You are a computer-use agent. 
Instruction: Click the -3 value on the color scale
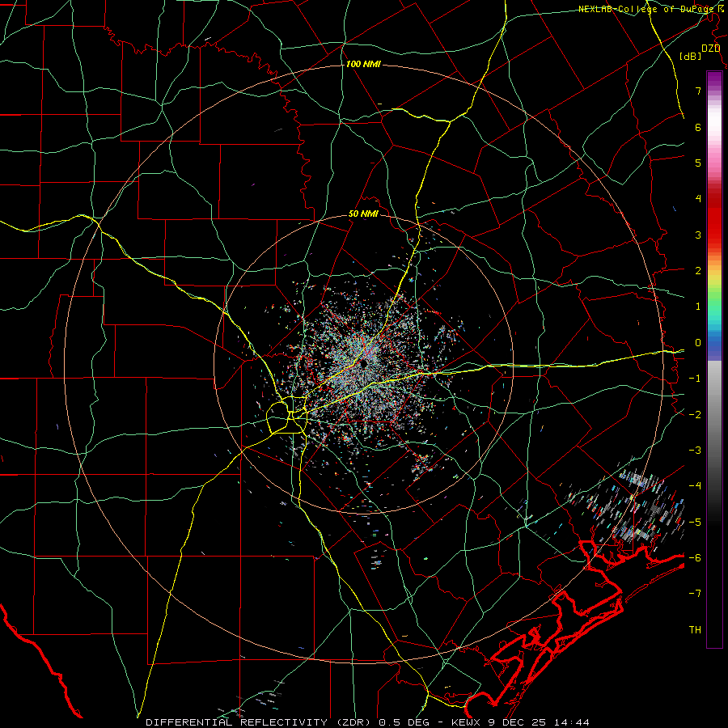click(x=695, y=451)
